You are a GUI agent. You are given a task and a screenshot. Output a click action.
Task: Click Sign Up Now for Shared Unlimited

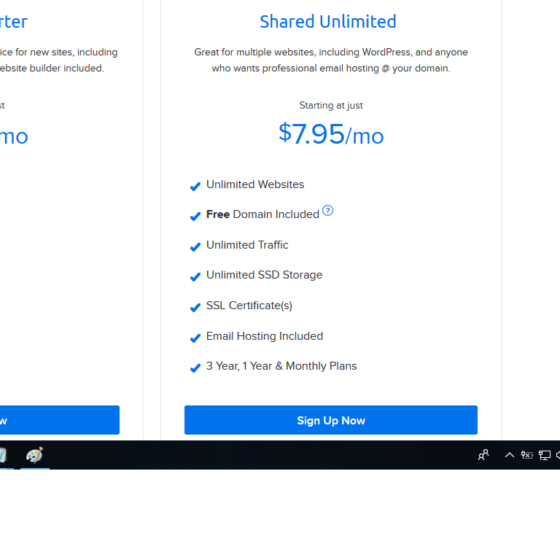click(331, 420)
